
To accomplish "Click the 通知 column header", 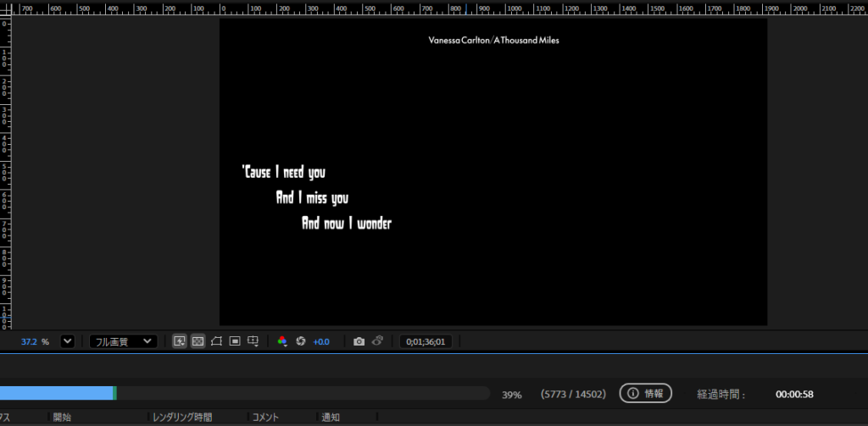I will pos(331,417).
